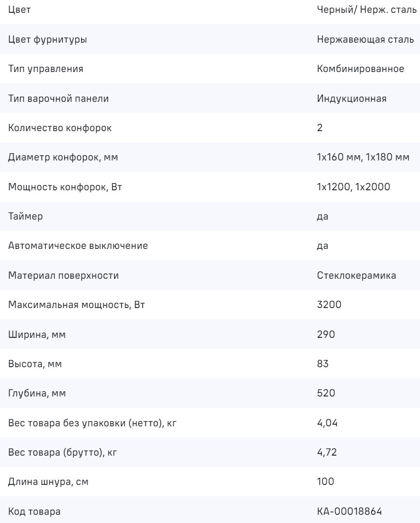Click the 'Индукционная' hob type value
The width and height of the screenshot is (420, 523).
pyautogui.click(x=352, y=99)
